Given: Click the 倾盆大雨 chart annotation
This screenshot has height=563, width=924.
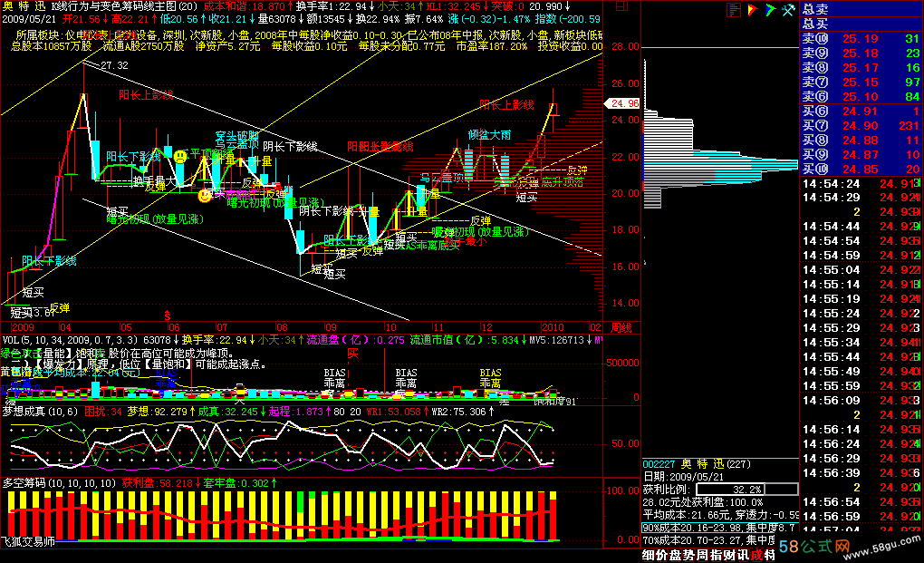Looking at the screenshot, I should point(490,135).
